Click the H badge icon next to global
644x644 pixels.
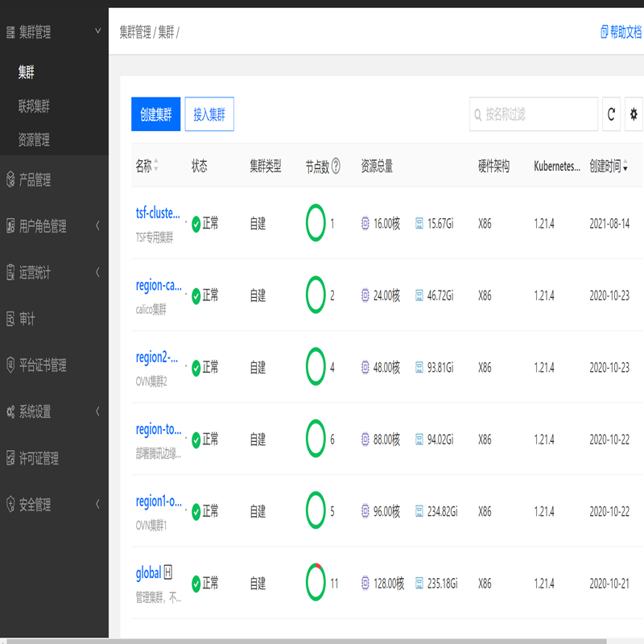point(168,572)
